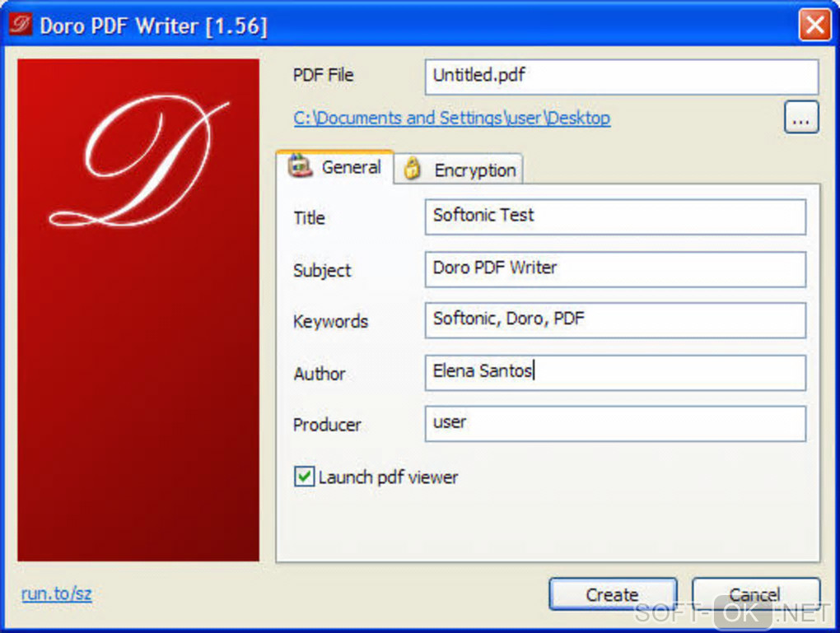Click the Doro logo icon in title bar
Screen dimensions: 840x633
click(21, 24)
